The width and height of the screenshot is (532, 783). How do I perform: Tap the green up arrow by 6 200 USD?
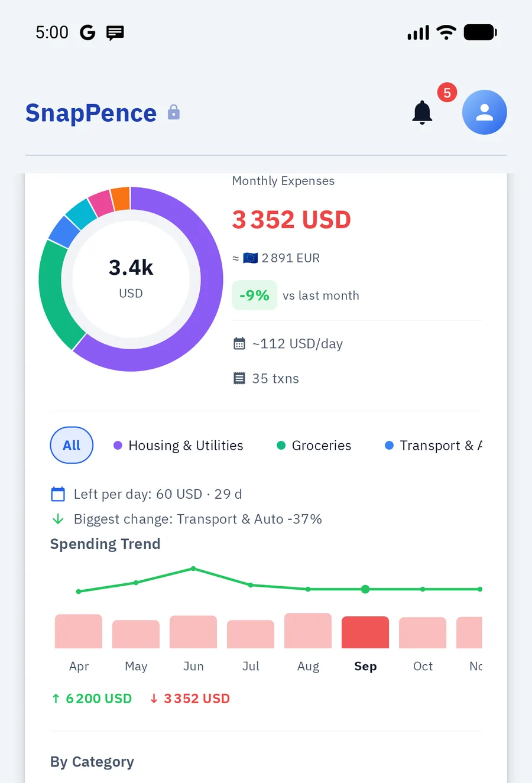56,698
